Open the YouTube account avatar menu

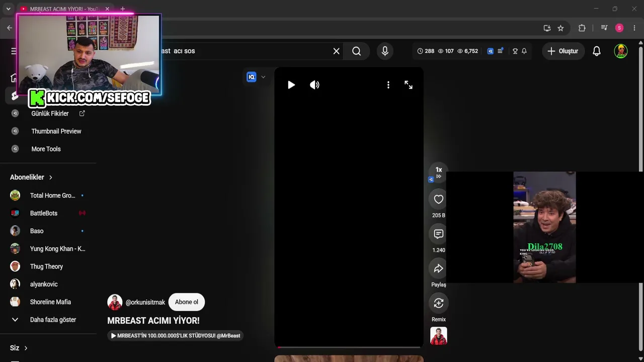point(621,51)
